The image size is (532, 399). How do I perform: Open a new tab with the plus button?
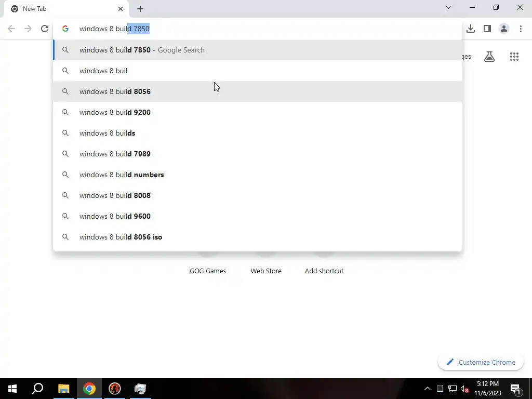[140, 9]
